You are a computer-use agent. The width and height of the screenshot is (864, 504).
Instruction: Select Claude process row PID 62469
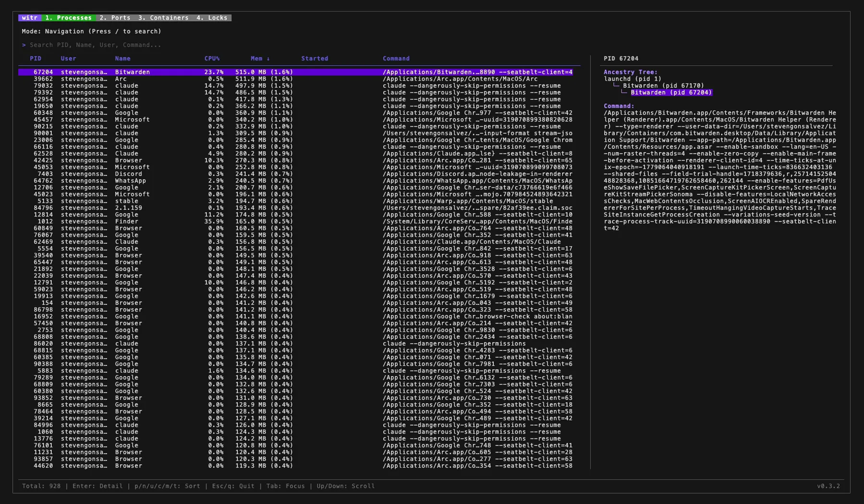point(299,242)
